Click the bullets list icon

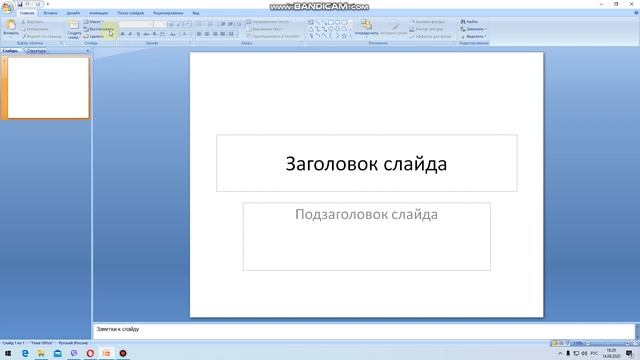[x=200, y=24]
